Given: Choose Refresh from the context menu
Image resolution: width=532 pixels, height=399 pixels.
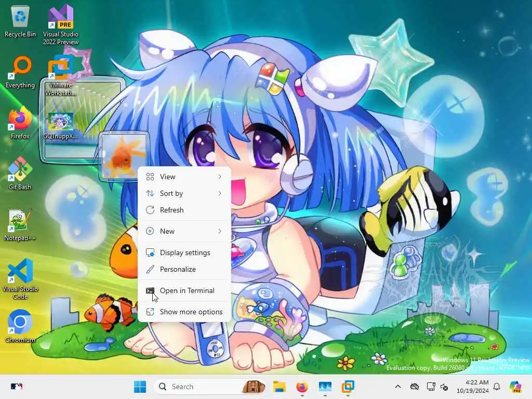Looking at the screenshot, I should pos(184,210).
